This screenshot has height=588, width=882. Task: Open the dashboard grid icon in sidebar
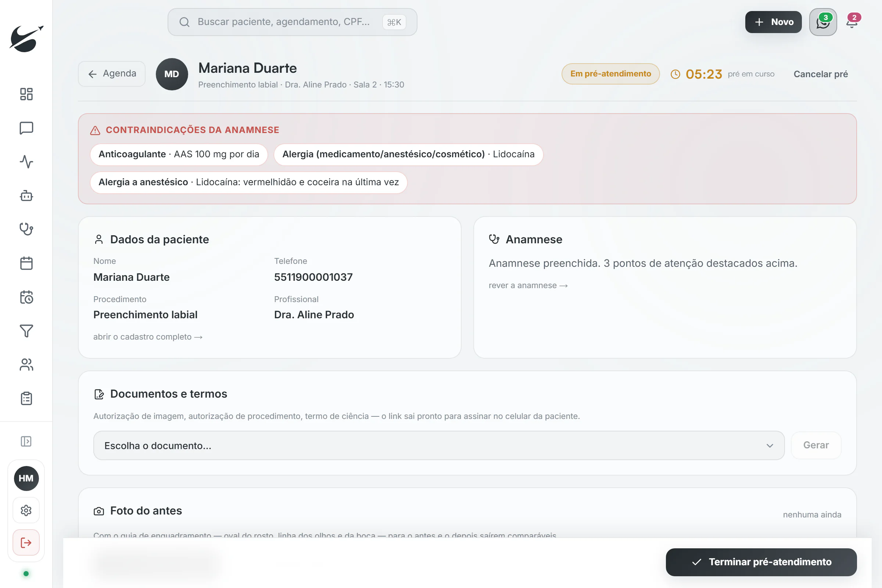coord(26,94)
